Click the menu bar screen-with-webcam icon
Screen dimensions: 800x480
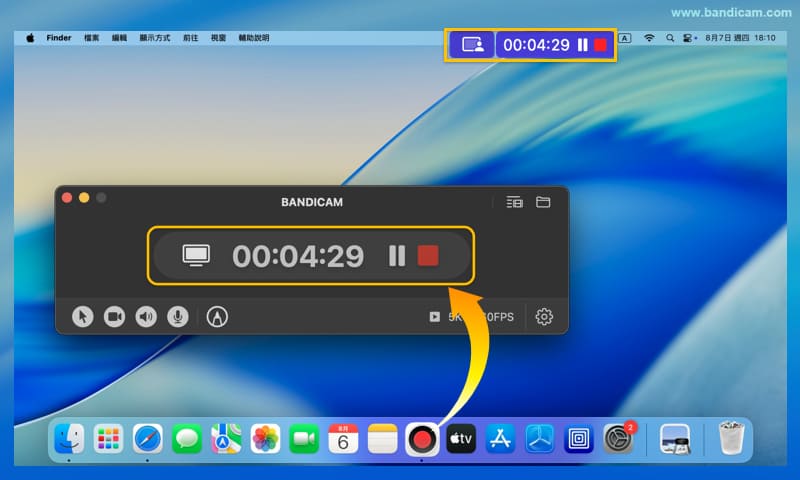point(472,45)
